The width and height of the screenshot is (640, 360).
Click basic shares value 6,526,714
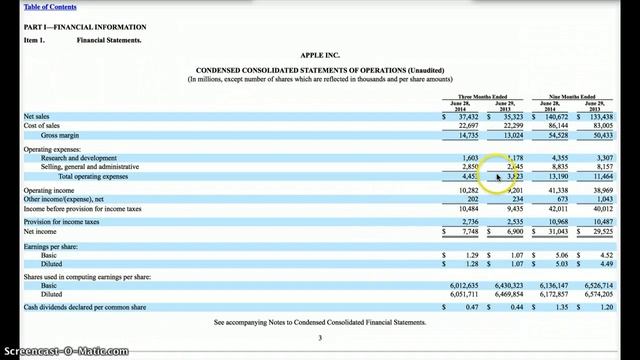(599, 286)
